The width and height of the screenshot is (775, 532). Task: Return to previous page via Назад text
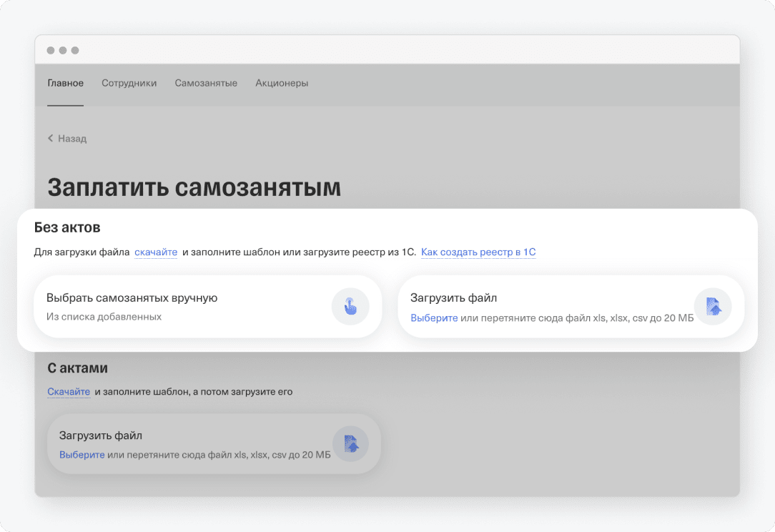pyautogui.click(x=72, y=139)
